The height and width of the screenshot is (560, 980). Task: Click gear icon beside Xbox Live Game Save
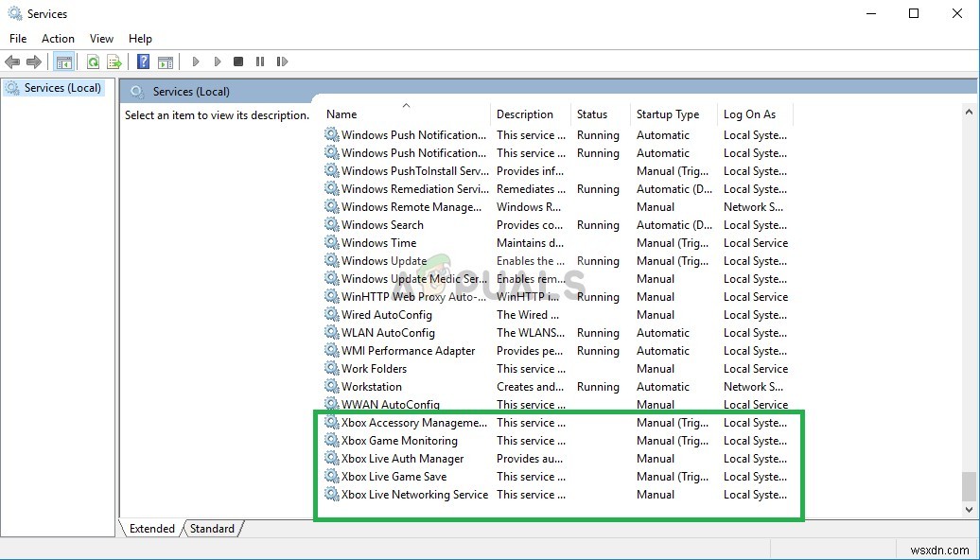(x=331, y=476)
